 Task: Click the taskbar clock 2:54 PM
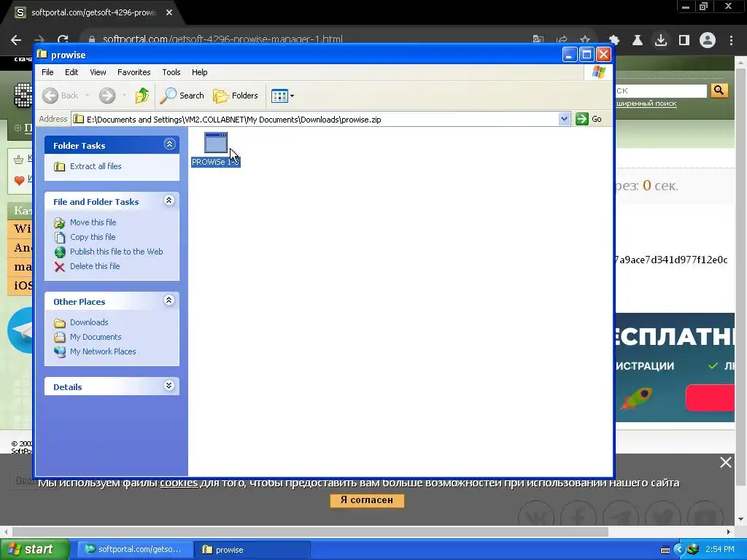point(719,549)
